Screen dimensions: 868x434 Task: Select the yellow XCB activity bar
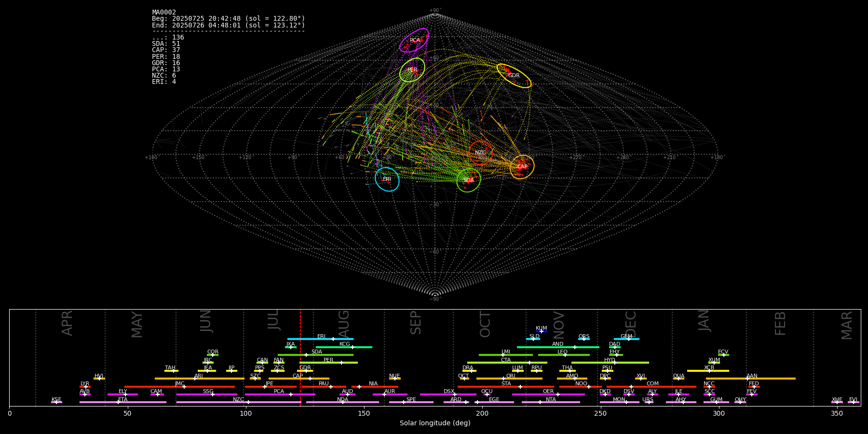pyautogui.click(x=708, y=371)
